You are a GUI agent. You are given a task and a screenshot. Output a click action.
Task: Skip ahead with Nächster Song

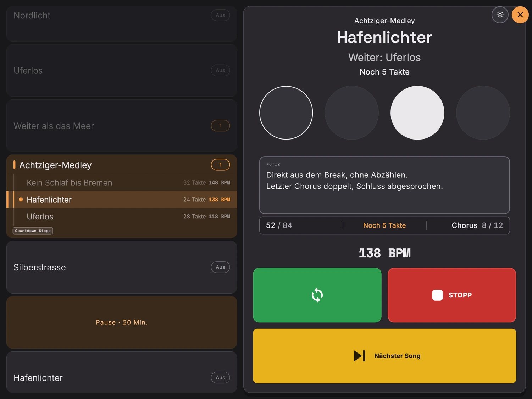(384, 356)
